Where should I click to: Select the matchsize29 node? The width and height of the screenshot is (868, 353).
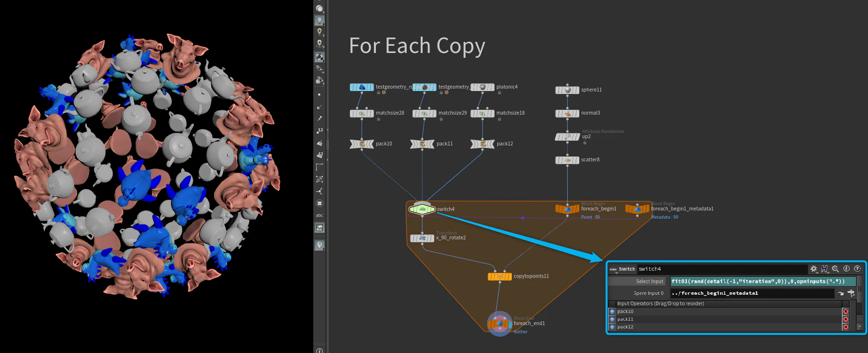tap(424, 113)
